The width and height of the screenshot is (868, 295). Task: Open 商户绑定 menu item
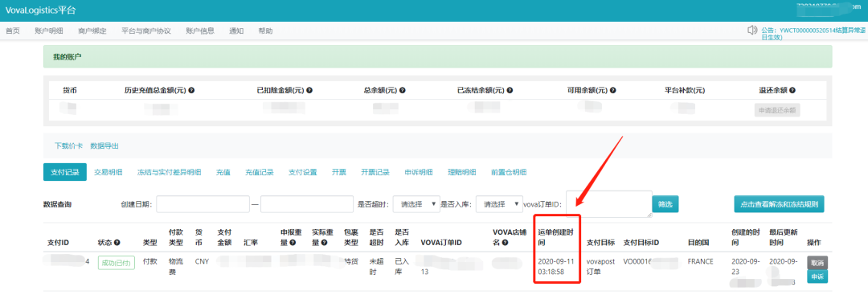coord(92,31)
